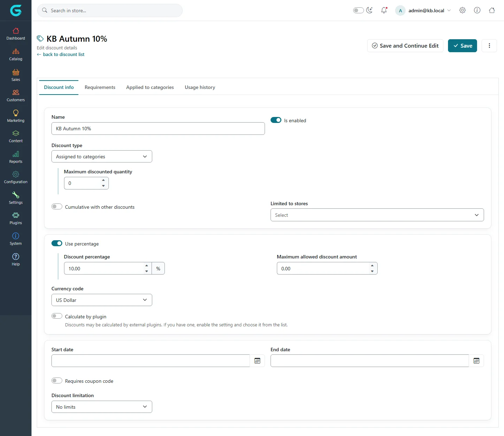
Task: Enable Cumulative with other discounts
Action: pos(57,207)
